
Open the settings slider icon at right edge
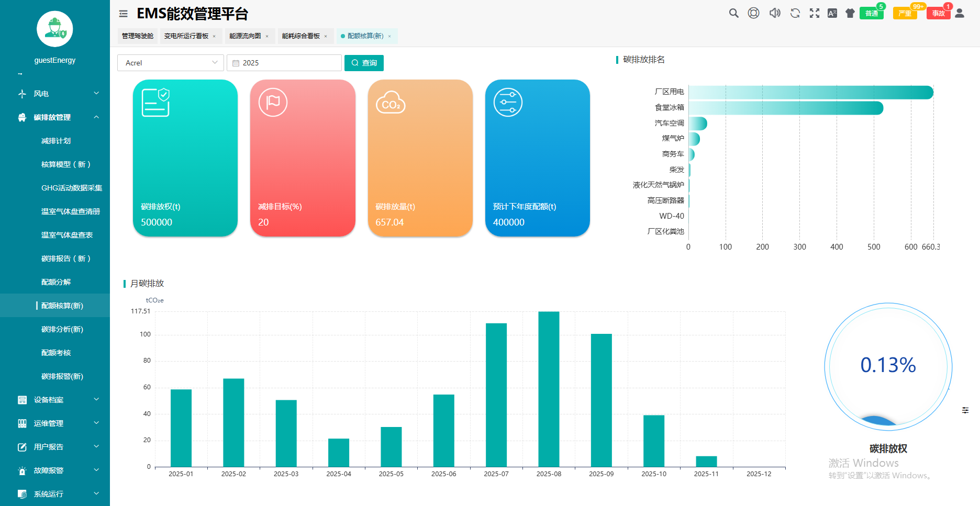(x=965, y=410)
